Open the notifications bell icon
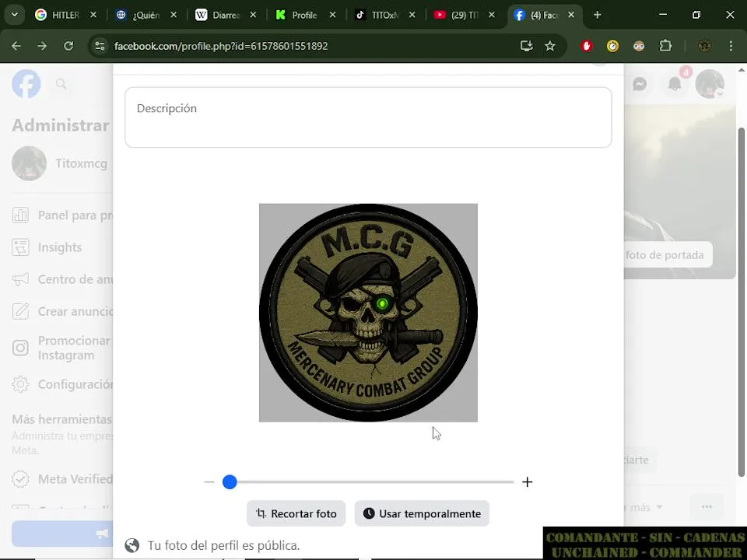 click(674, 84)
